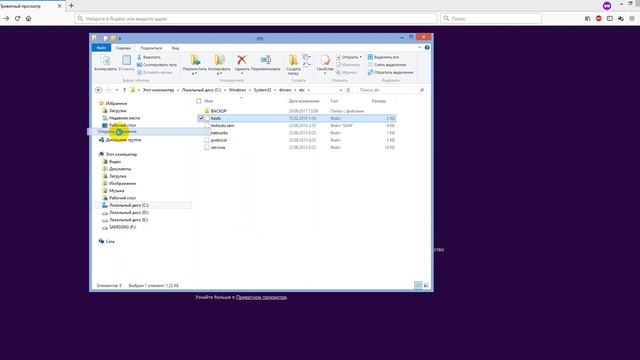The width and height of the screenshot is (640, 360).
Task: Click the Explorer back navigation arrow
Action: coord(98,90)
